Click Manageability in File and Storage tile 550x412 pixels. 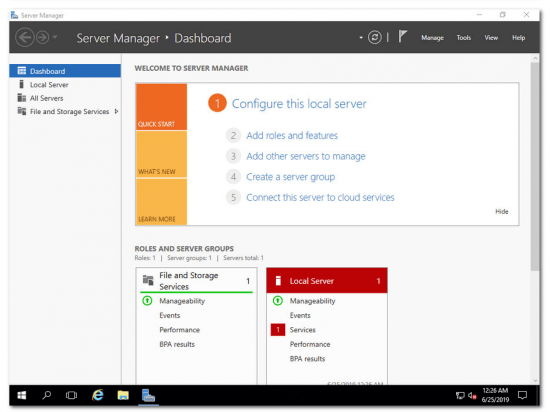click(x=182, y=301)
